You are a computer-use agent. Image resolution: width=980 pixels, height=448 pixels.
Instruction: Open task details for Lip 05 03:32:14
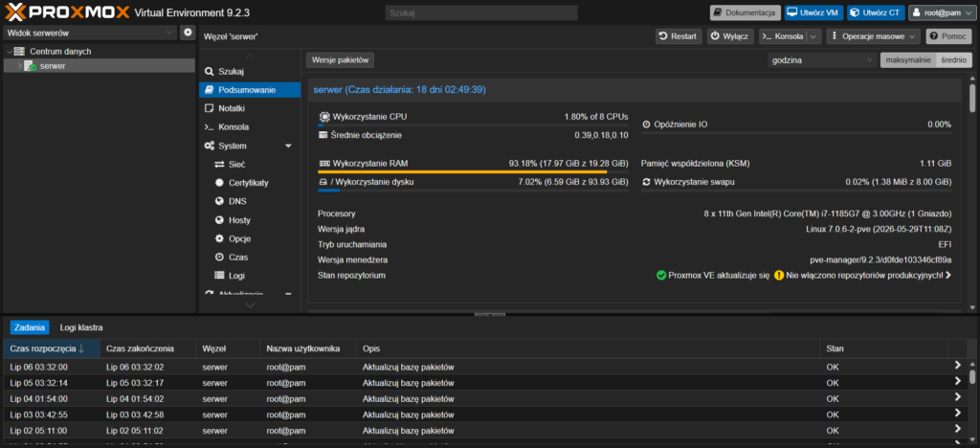tap(957, 381)
